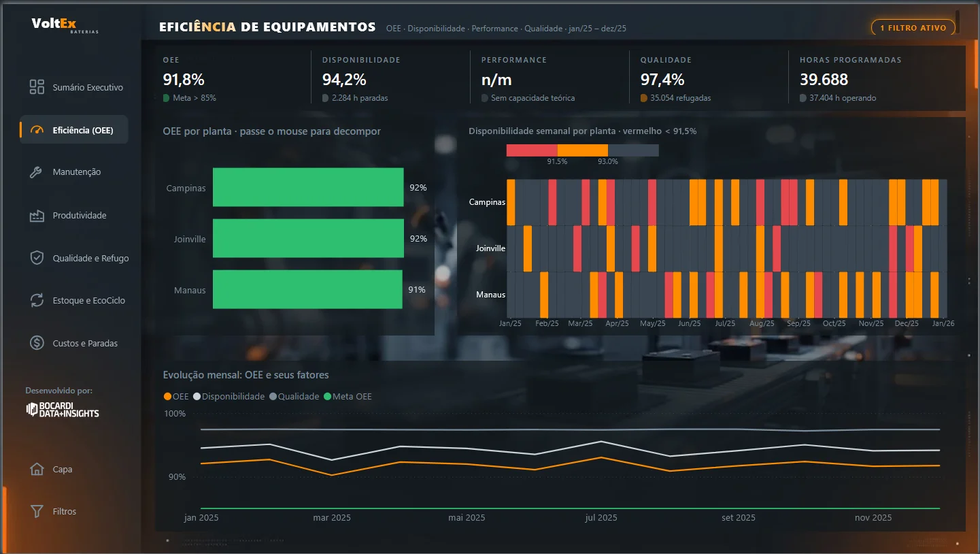The width and height of the screenshot is (980, 554).
Task: Click the OEE card value "91,8%"
Action: (184, 80)
